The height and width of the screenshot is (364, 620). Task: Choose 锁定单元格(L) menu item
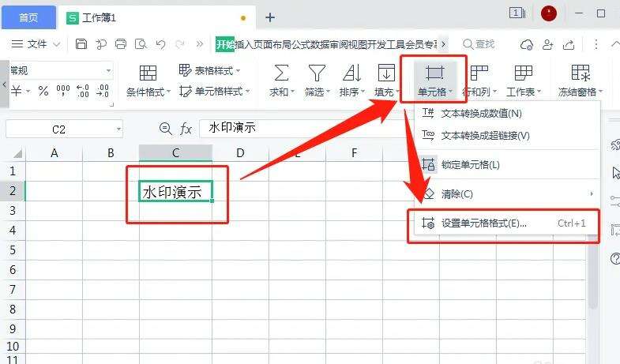click(507, 164)
